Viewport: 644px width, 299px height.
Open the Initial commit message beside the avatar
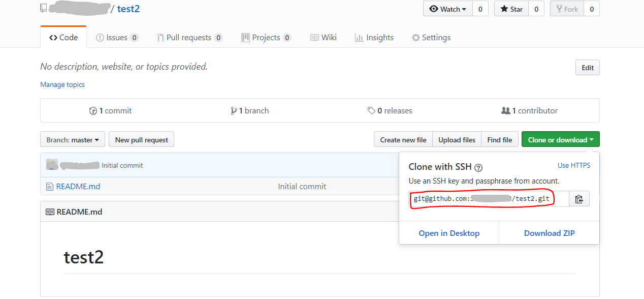(122, 165)
